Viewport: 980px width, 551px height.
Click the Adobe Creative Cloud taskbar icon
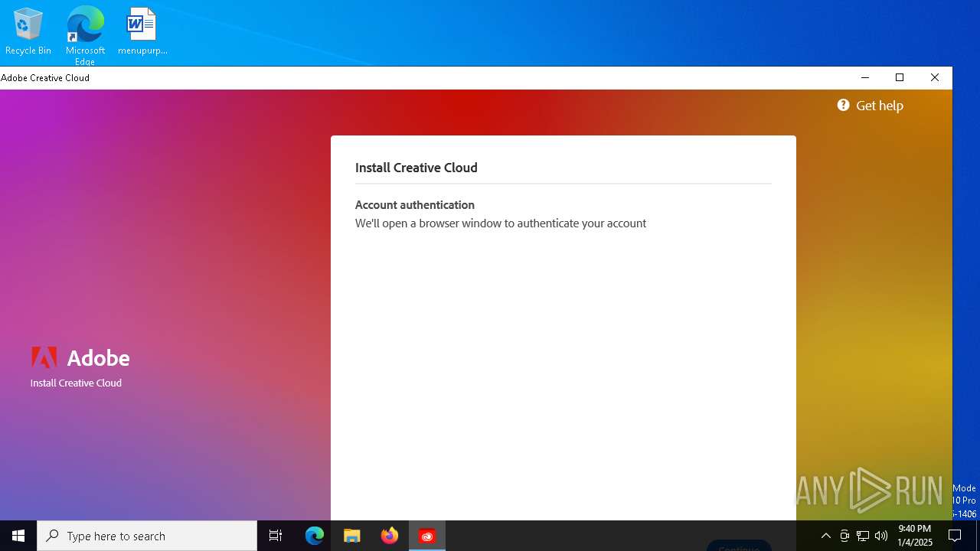[x=427, y=536]
